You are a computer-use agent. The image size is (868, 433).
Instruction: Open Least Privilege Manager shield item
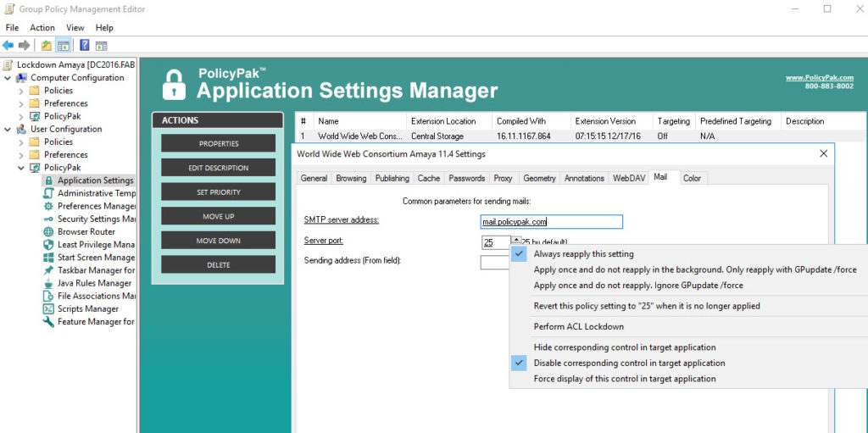click(x=89, y=245)
